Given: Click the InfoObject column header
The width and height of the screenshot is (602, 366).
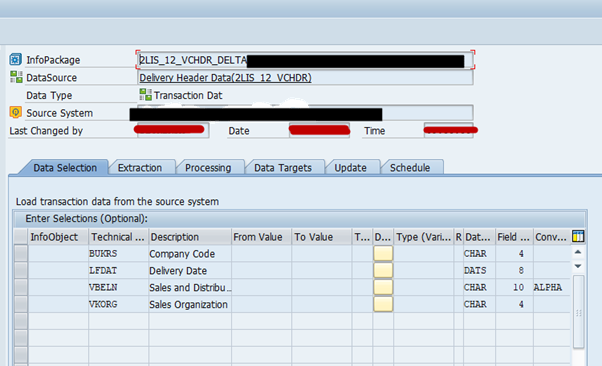Looking at the screenshot, I should 58,237.
